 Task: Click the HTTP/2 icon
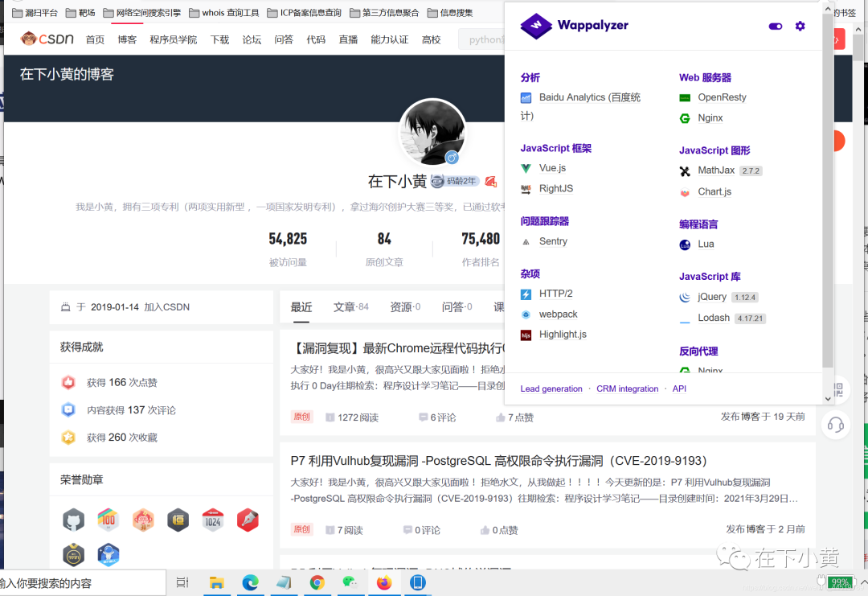526,294
